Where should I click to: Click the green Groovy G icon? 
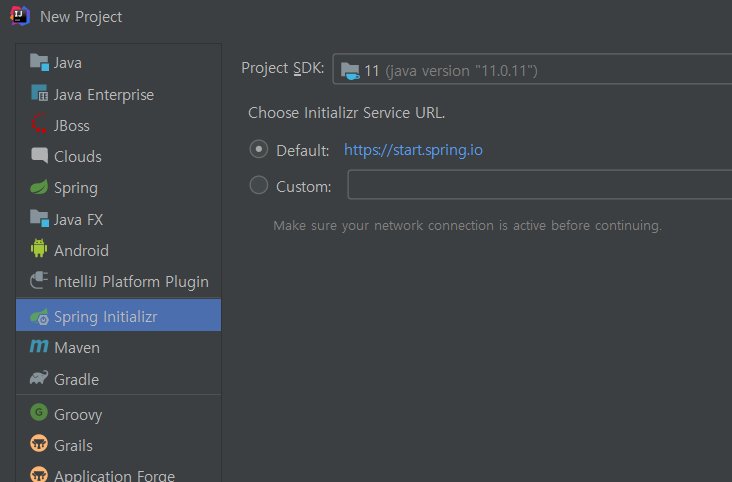pyautogui.click(x=39, y=412)
